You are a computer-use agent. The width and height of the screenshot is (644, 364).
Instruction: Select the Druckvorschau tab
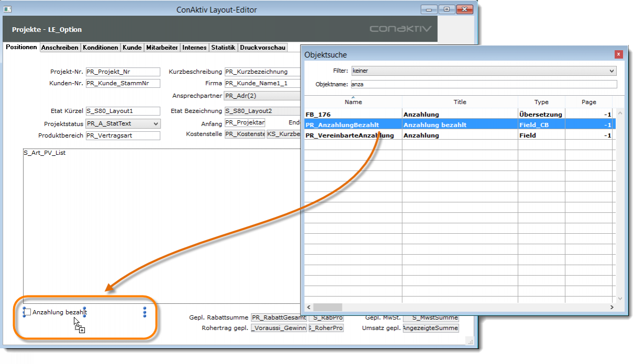click(263, 48)
